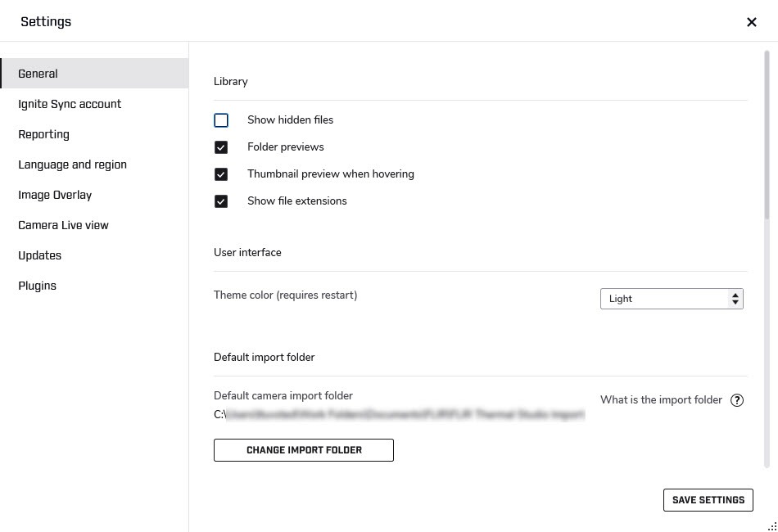Click the Save Settings button
This screenshot has width=778, height=532.
coord(708,500)
